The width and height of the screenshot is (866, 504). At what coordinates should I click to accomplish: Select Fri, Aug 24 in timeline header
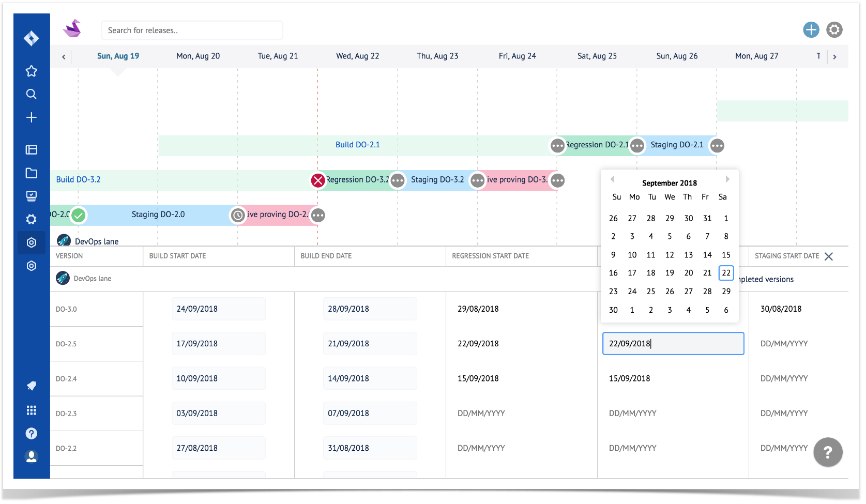(518, 56)
